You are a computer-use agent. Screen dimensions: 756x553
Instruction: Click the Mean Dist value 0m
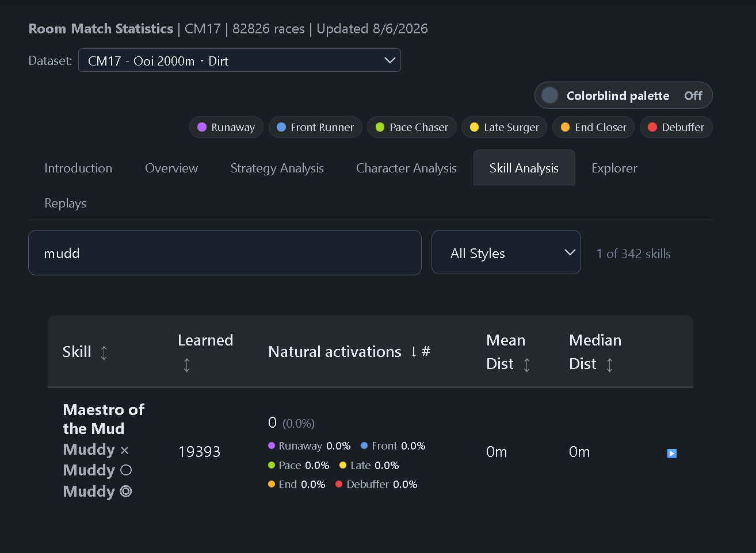(x=497, y=452)
